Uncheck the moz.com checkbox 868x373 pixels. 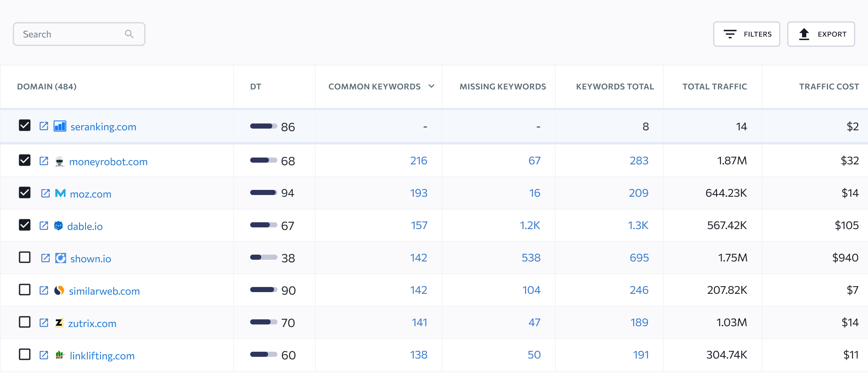point(25,192)
